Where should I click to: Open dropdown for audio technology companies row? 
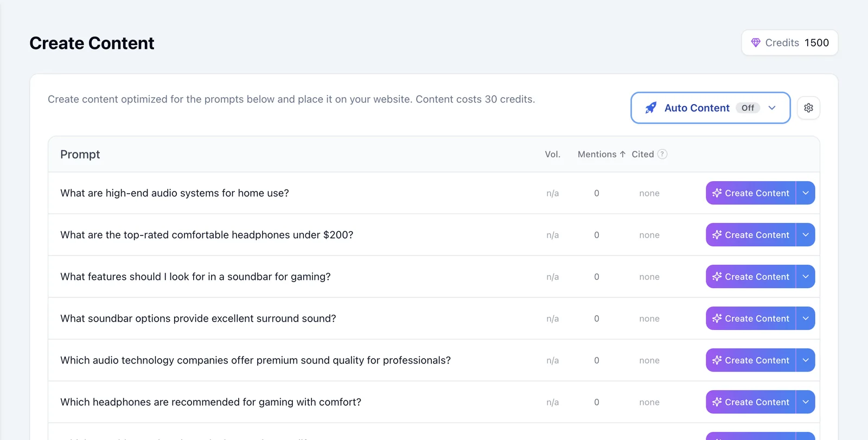[x=806, y=360]
